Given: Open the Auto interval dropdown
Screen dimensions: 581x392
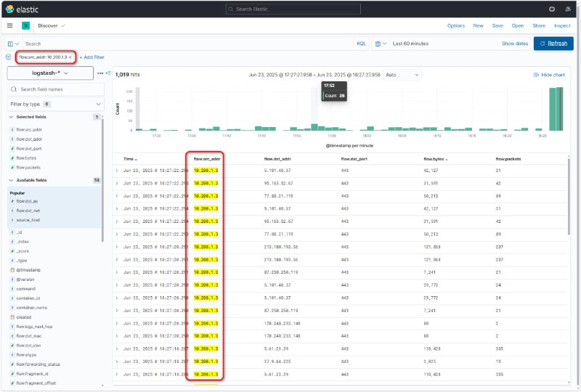Looking at the screenshot, I should (x=402, y=75).
